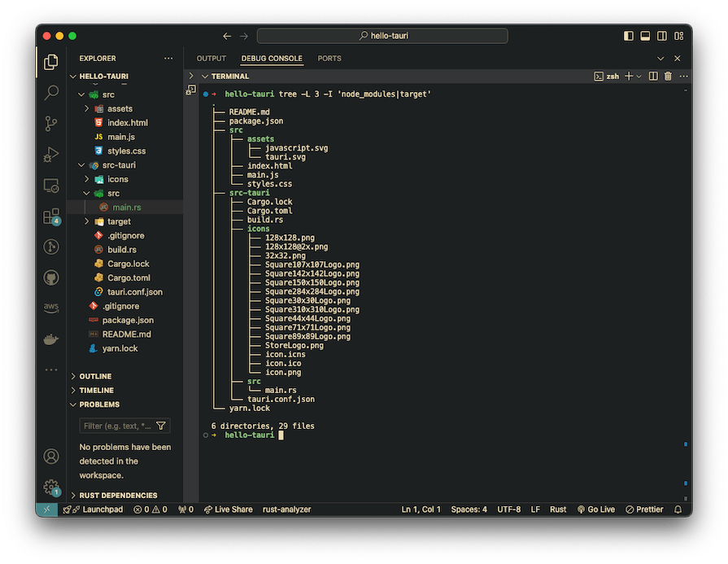Screen dimensions: 728x564
Task: Expand the target folder
Action: tap(118, 221)
